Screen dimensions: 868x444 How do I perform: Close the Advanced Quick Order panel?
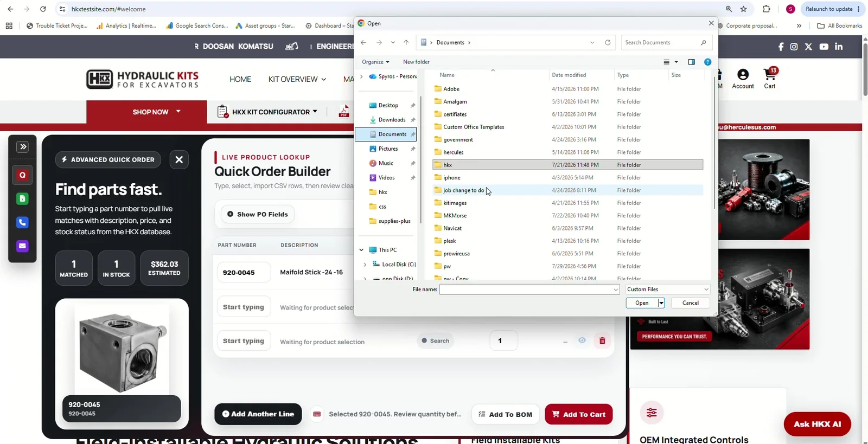pos(179,160)
